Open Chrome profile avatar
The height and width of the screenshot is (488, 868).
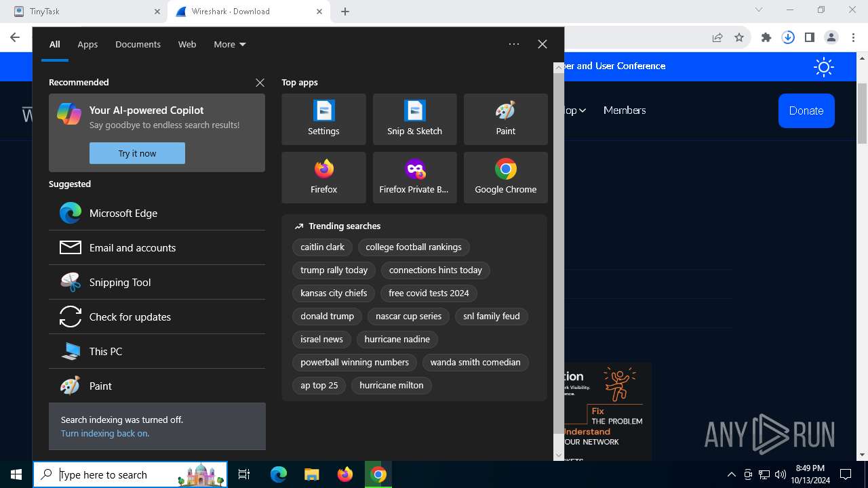point(831,38)
